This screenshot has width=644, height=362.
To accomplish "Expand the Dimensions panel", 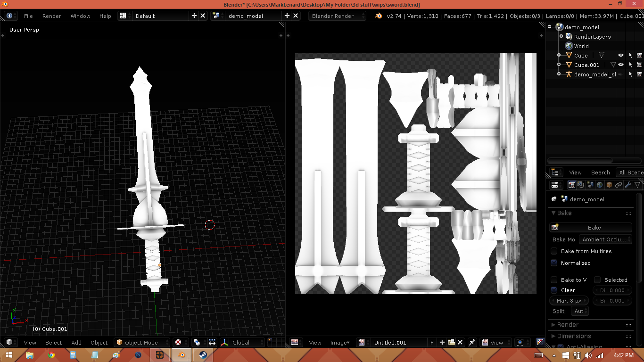I will [553, 336].
